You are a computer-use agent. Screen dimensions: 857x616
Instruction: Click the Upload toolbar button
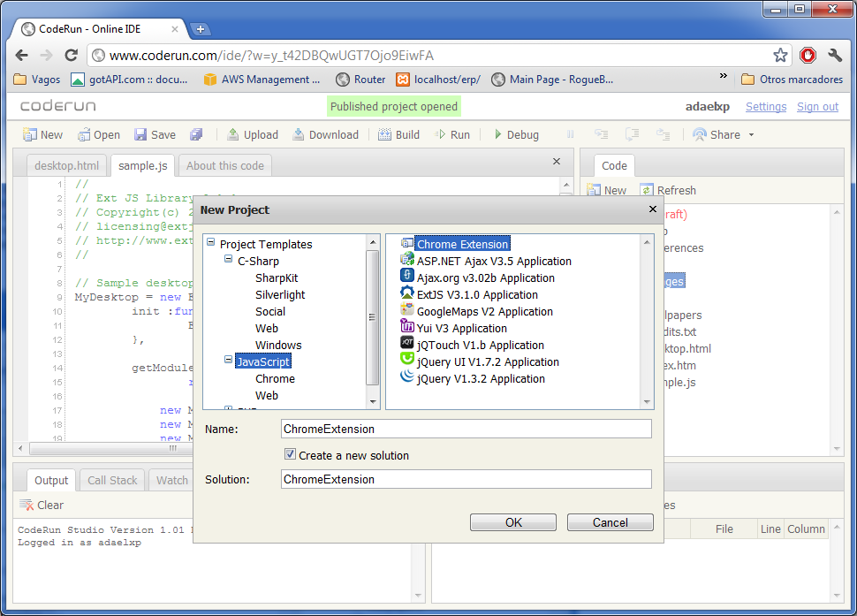point(253,134)
